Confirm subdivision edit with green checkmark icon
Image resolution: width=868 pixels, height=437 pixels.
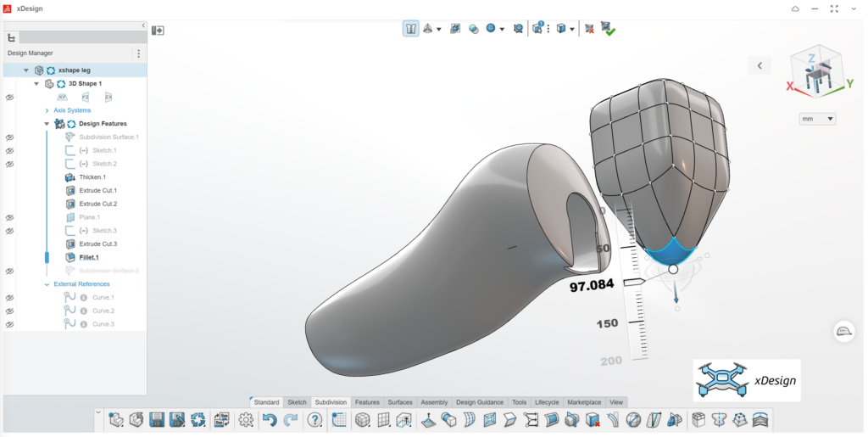click(x=609, y=29)
